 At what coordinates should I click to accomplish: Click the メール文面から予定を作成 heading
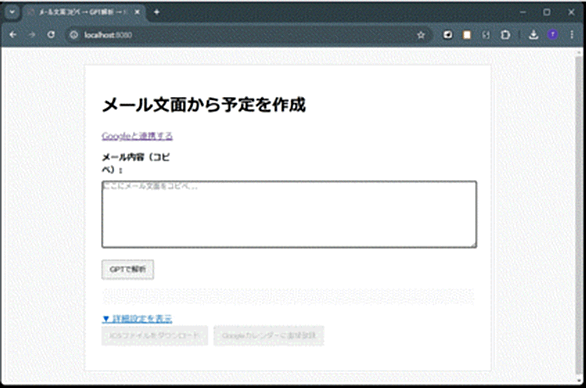pyautogui.click(x=204, y=105)
